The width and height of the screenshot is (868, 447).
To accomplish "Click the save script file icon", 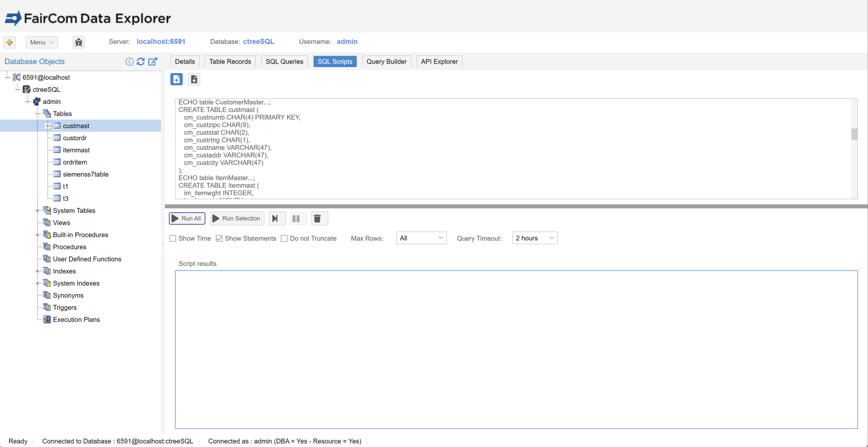I will 194,79.
